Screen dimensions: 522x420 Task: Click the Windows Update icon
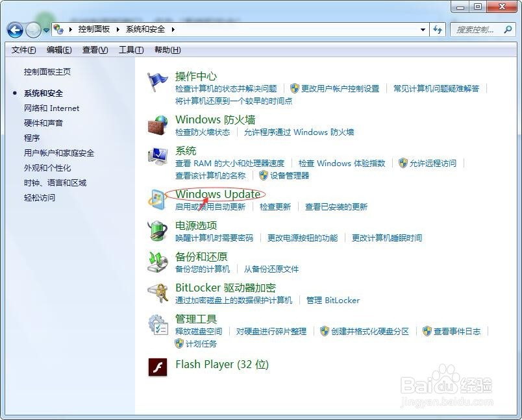tap(157, 200)
